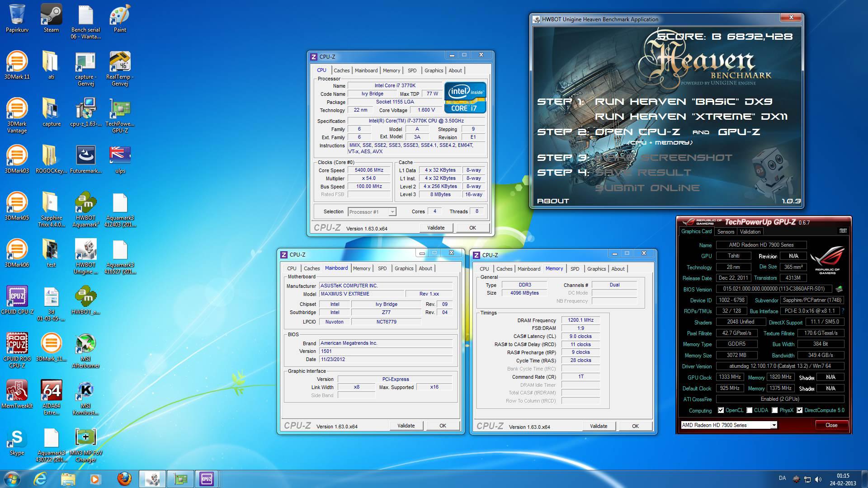Screen dimensions: 868x488
Task: Click the Close button in GPU-Z
Action: coord(831,425)
